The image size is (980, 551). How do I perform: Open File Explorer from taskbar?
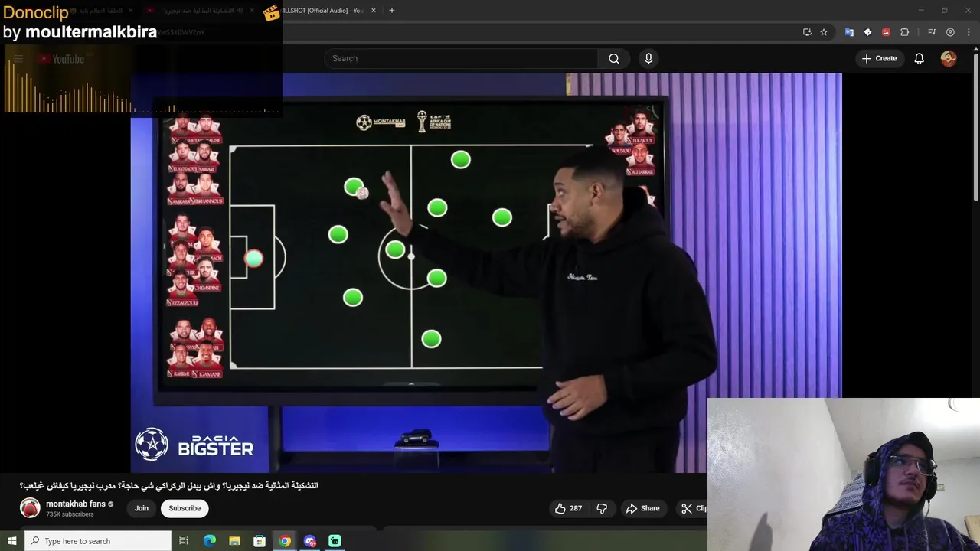point(234,541)
